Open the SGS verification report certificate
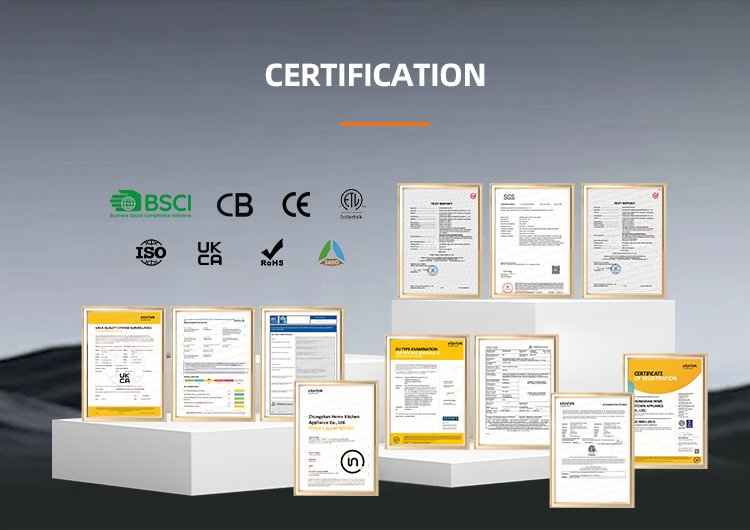Screen dimensions: 750x530 (x=532, y=241)
